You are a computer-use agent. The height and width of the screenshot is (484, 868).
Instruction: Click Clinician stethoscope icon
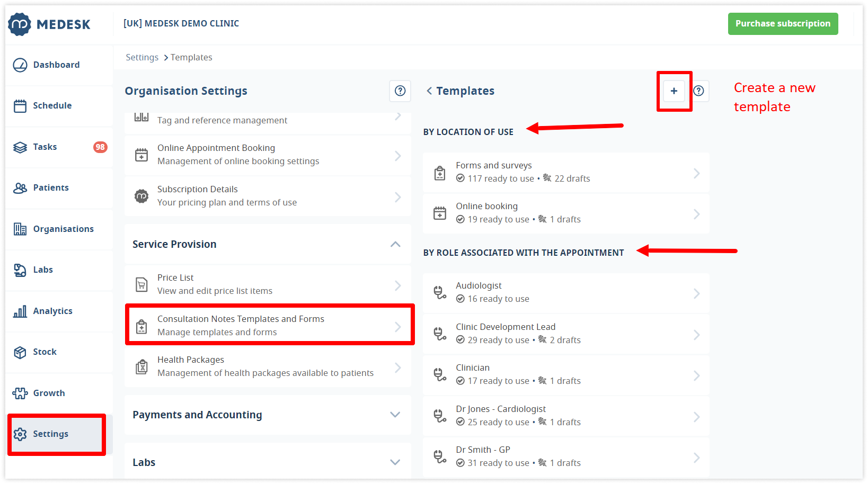pyautogui.click(x=440, y=375)
